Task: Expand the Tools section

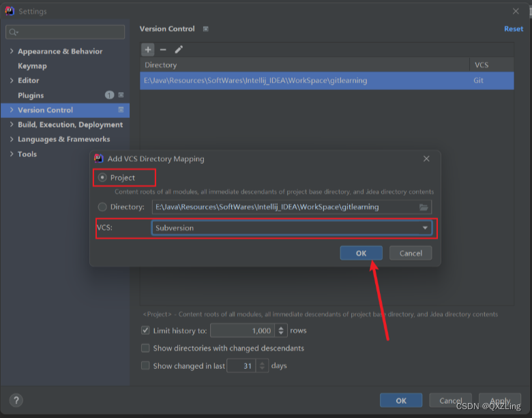Action: tap(12, 153)
